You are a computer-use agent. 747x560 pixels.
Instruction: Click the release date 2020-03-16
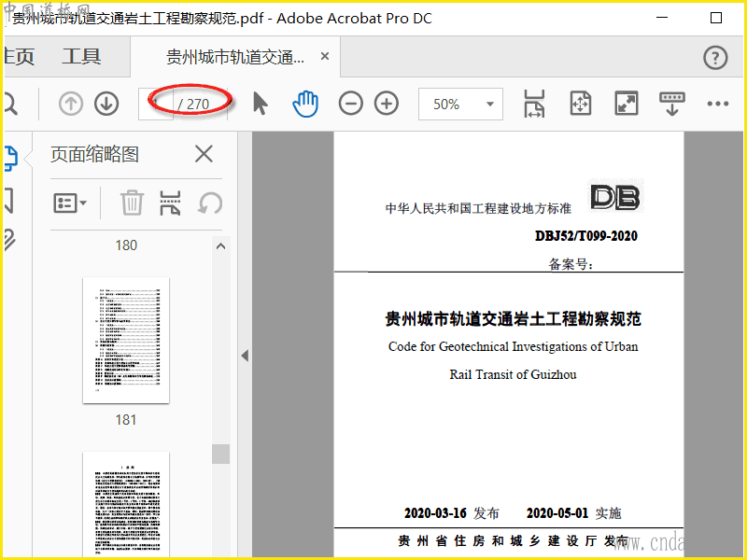tap(435, 513)
